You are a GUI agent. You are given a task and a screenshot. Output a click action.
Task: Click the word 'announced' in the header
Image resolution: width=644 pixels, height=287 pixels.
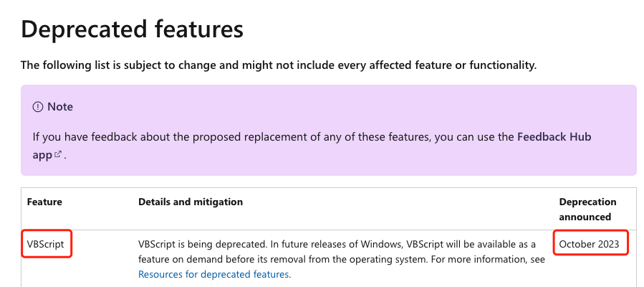tap(585, 217)
